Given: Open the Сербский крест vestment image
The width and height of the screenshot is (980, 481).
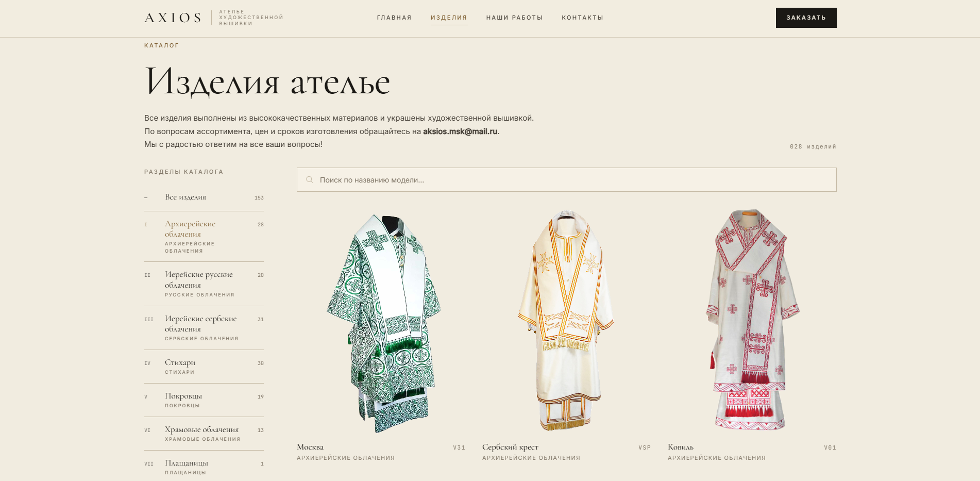Looking at the screenshot, I should click(566, 320).
